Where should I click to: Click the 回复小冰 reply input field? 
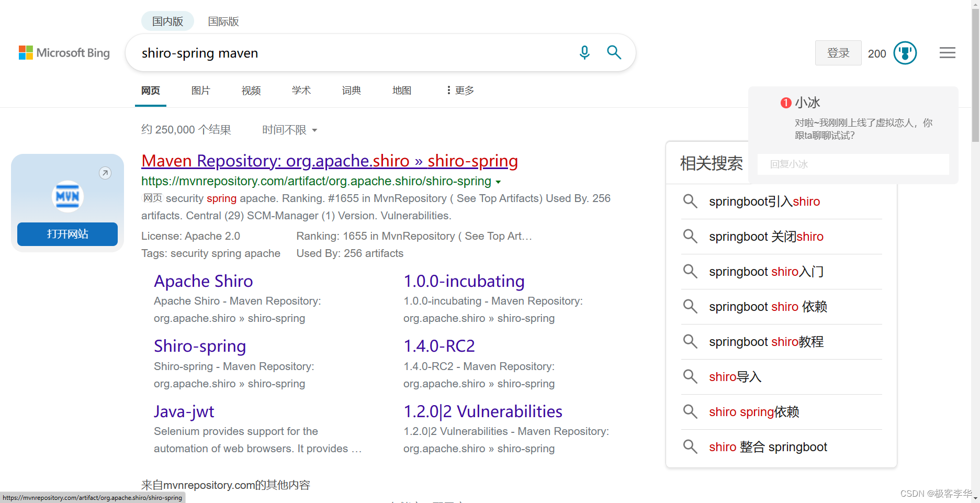(853, 164)
